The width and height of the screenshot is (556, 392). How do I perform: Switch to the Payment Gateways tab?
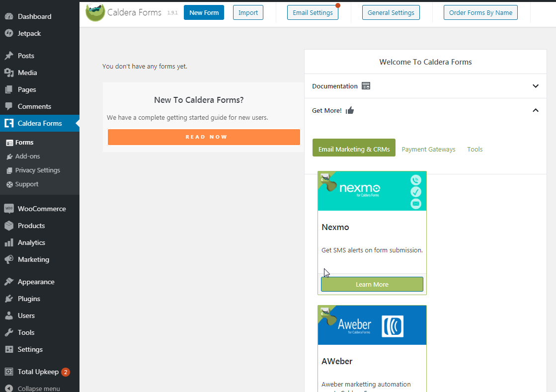coord(428,149)
